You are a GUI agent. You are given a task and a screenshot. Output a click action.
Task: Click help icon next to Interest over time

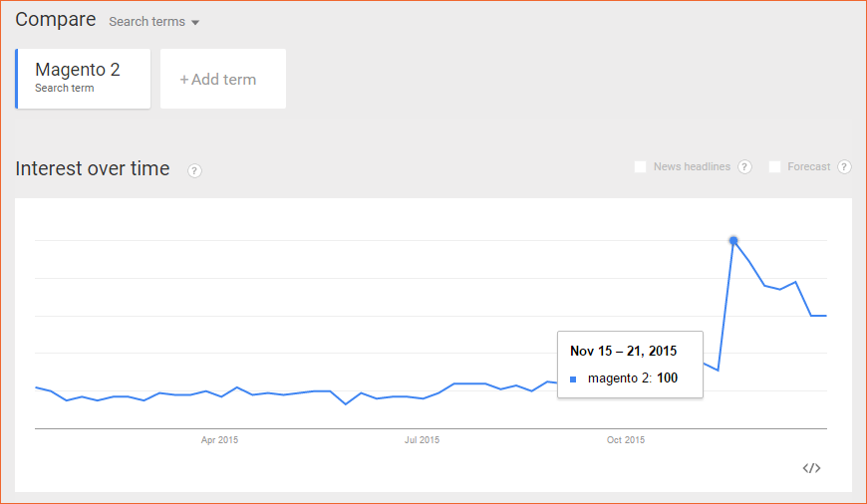coord(194,170)
